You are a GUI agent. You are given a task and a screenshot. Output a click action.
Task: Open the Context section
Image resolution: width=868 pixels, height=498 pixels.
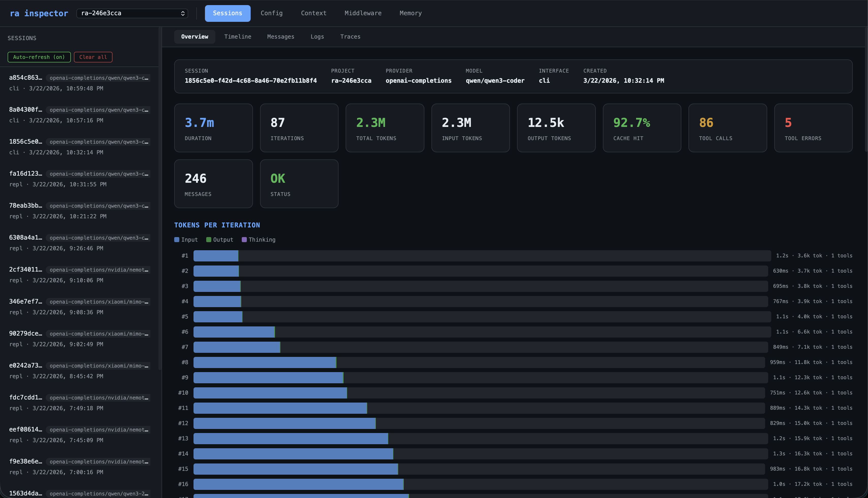(313, 13)
